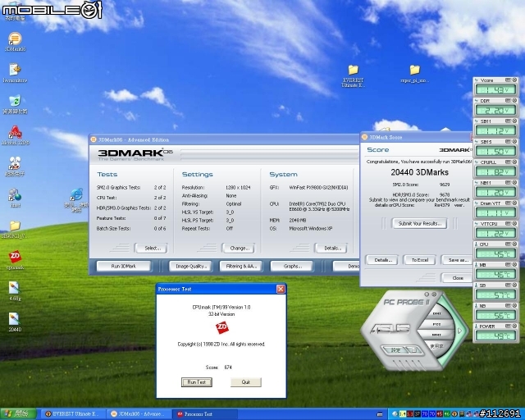Screen dimensions: 525x420
Task: Click the green 46 tray temperature icon
Action: 446,414
